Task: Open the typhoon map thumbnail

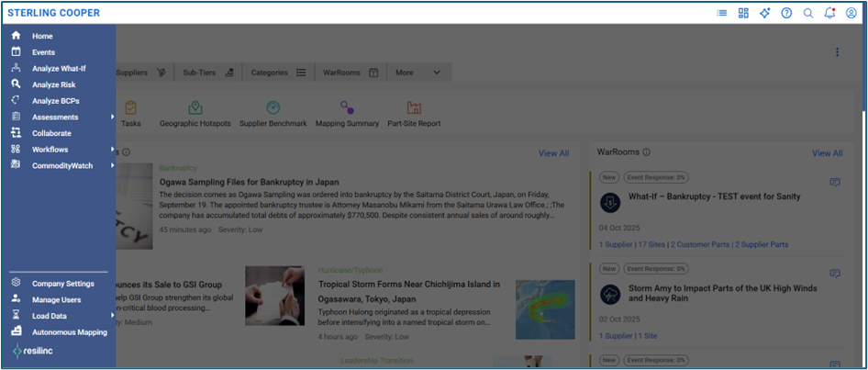Action: point(545,309)
